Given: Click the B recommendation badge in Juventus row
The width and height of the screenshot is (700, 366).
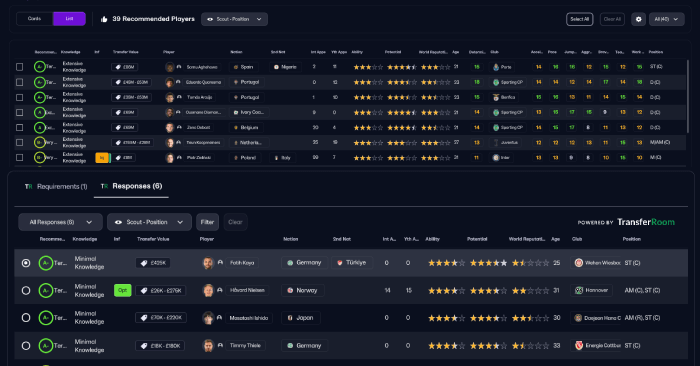Looking at the screenshot, I should 39,143.
